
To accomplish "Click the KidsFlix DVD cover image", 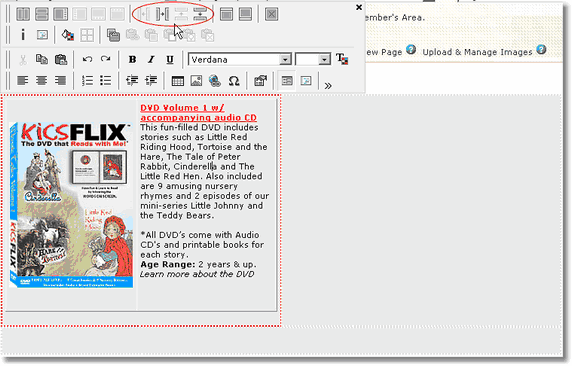I will 71,205.
